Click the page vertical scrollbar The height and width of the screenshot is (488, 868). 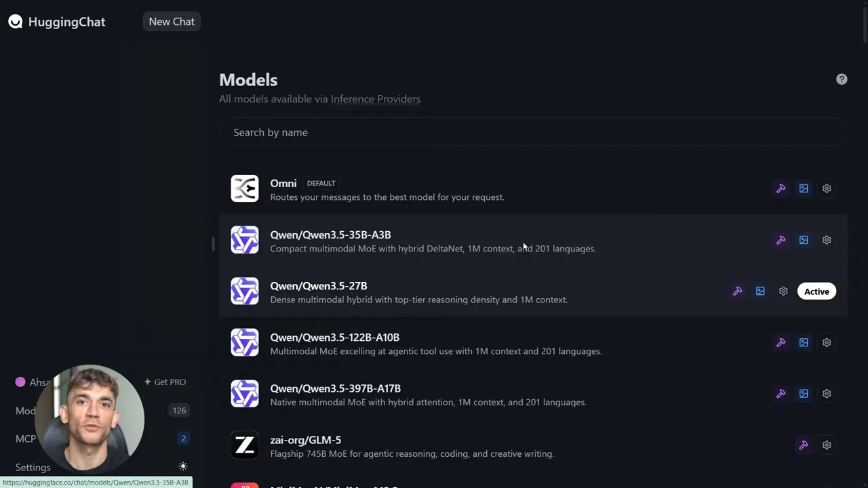point(865,24)
